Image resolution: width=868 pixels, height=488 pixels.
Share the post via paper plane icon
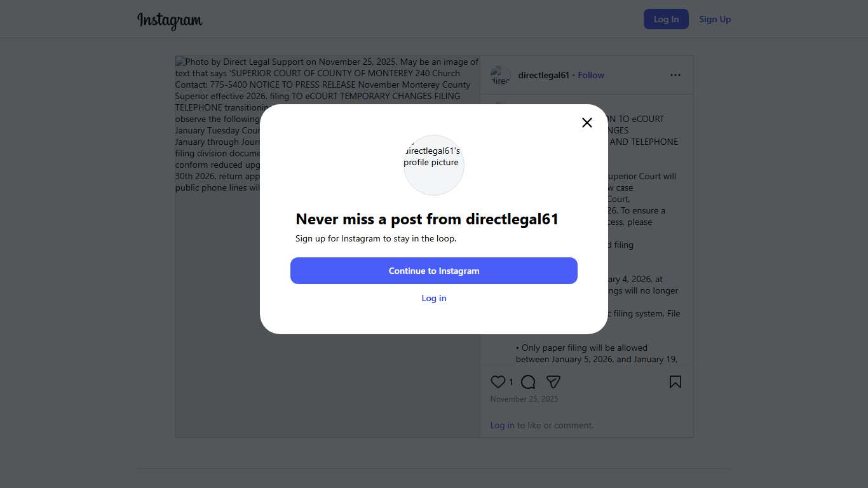pyautogui.click(x=553, y=382)
